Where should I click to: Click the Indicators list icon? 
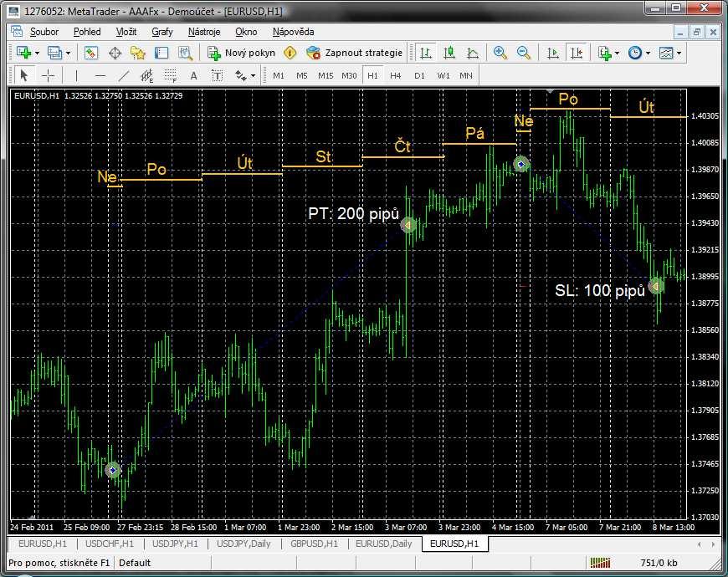[604, 53]
